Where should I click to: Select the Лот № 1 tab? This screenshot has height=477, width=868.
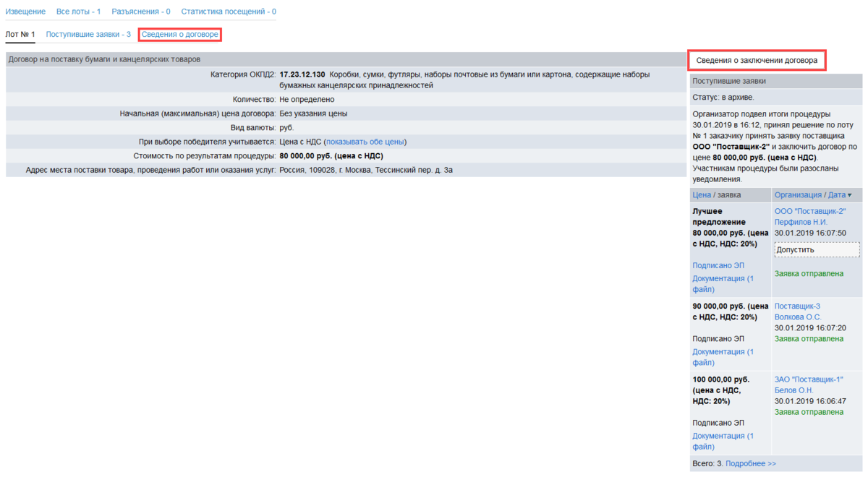pyautogui.click(x=20, y=34)
